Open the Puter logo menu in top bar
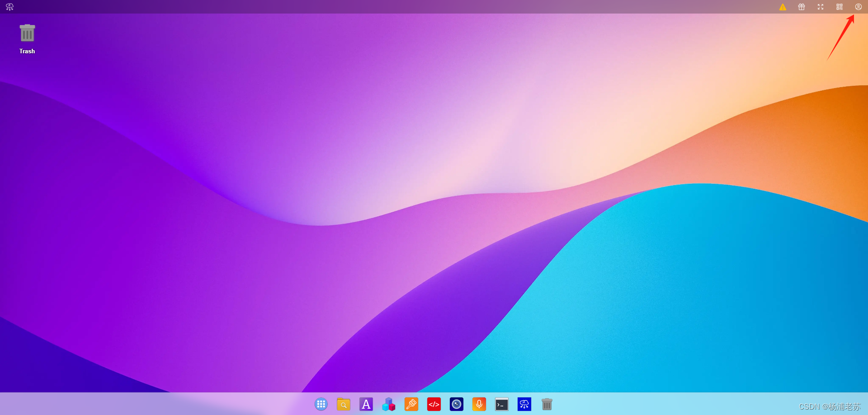 click(x=9, y=7)
